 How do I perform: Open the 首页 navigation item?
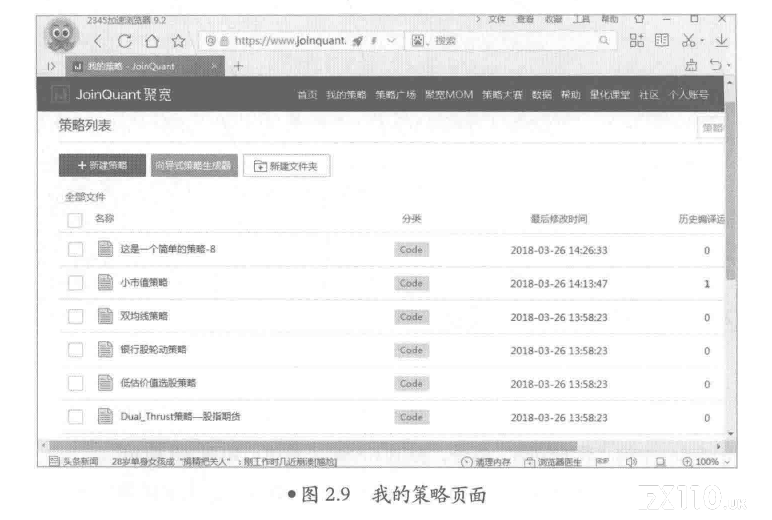[x=307, y=95]
